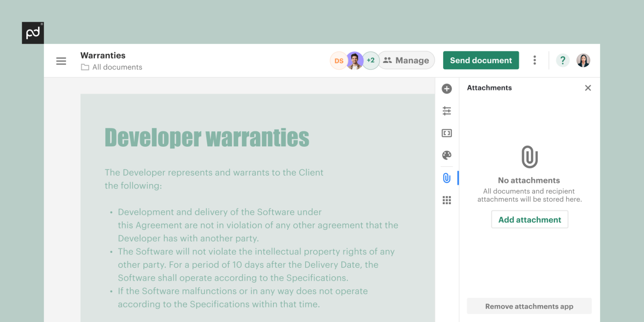Open the design theme palette panel
The height and width of the screenshot is (322, 644).
(x=447, y=155)
